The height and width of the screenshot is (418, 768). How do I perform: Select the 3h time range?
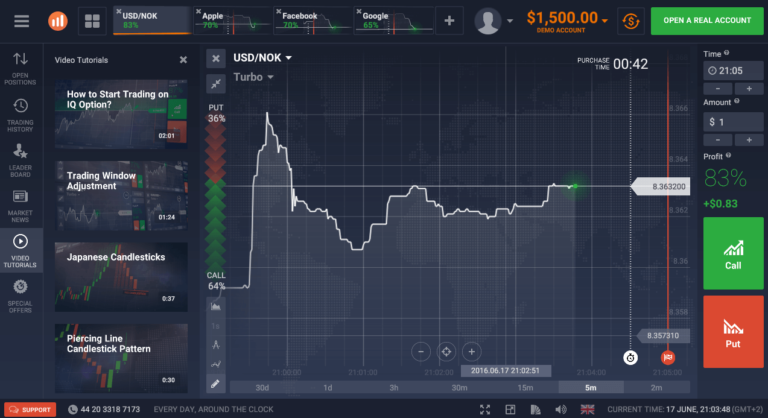coord(394,388)
